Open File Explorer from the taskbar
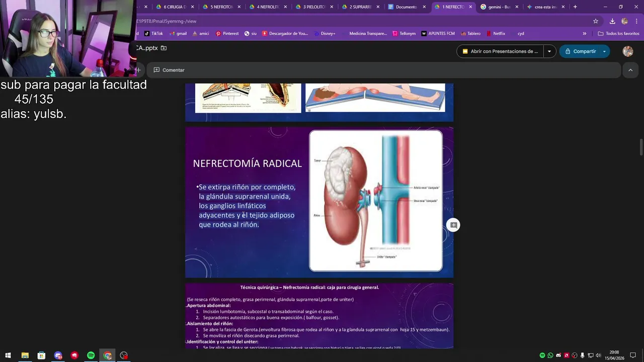644x362 pixels. point(25,355)
